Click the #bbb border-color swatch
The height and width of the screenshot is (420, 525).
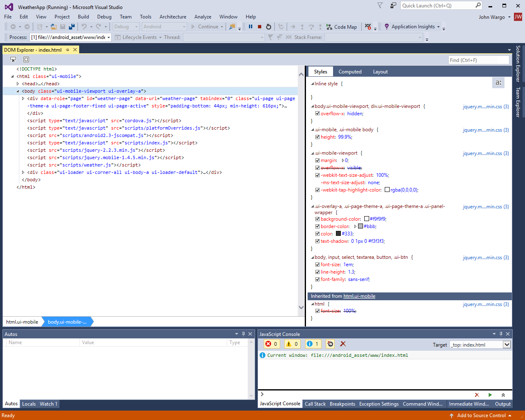pyautogui.click(x=361, y=226)
